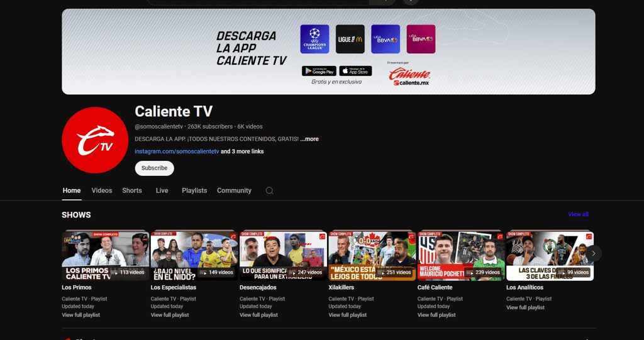Click the DESCARGA LA APP banner text

click(252, 48)
